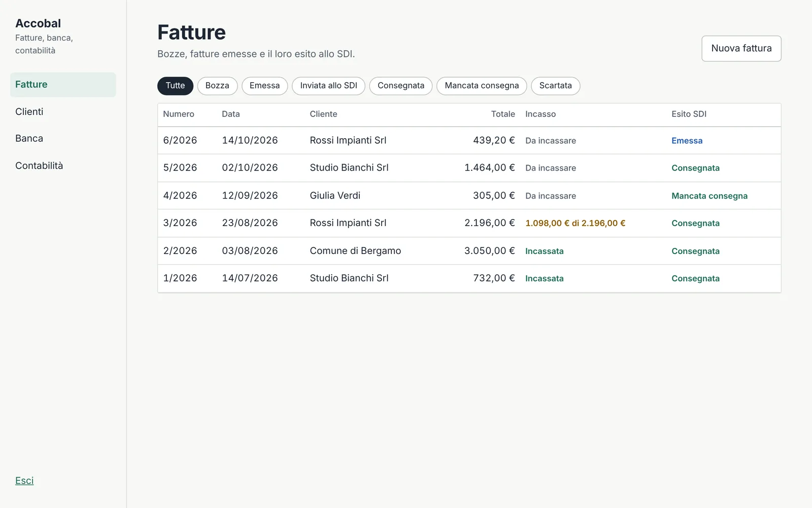Show invoices Inviata allo SDI
The height and width of the screenshot is (508, 812).
[x=328, y=86]
